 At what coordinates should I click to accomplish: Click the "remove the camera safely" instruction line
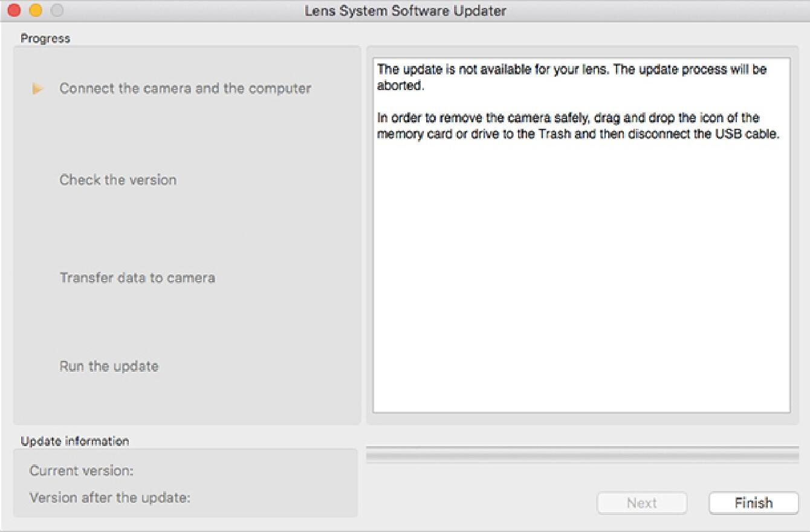pyautogui.click(x=568, y=118)
